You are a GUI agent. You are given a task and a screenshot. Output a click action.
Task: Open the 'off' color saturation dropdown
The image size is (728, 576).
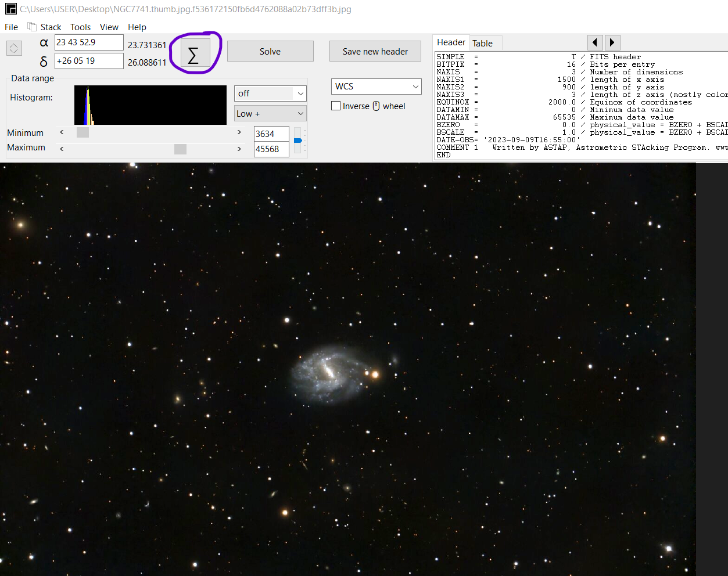(x=270, y=93)
